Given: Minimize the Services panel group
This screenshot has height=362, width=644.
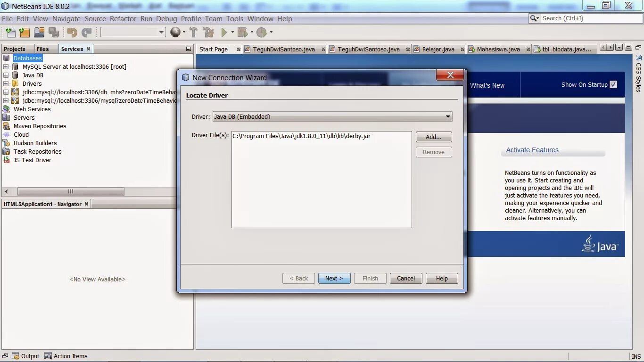Looking at the screenshot, I should 189,49.
